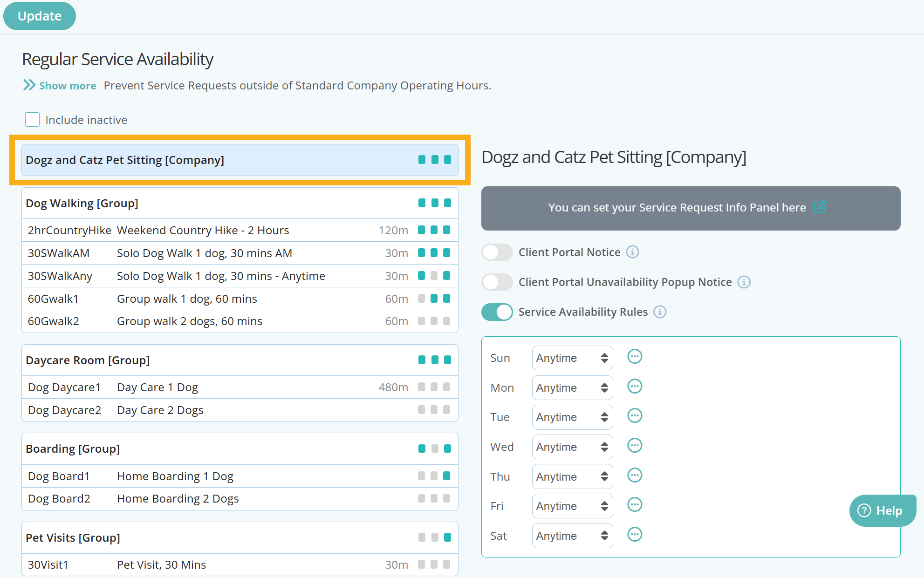Screen dimensions: 924x578
Task: Click middle status indicator on Dog Walking group
Action: (x=435, y=203)
